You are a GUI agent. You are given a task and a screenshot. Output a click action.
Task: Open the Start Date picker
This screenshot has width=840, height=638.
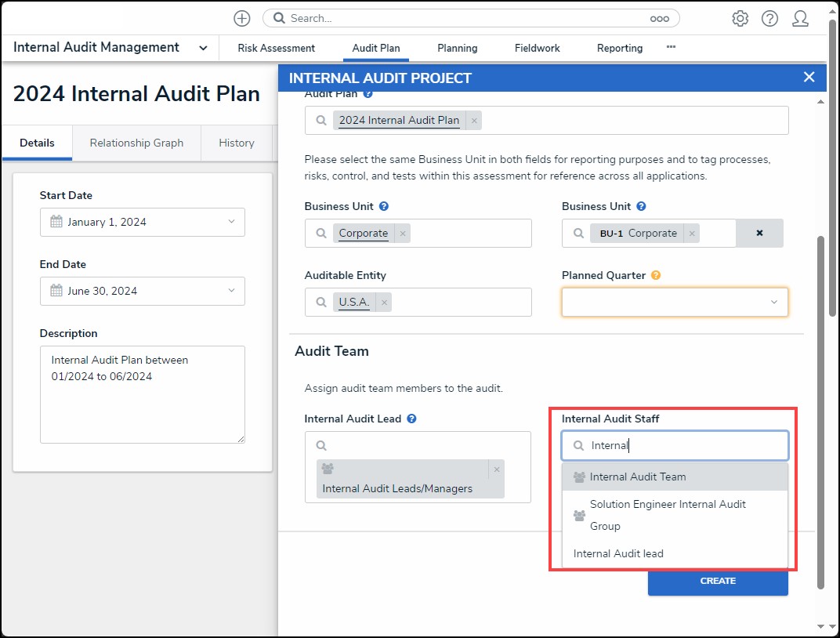click(x=143, y=222)
